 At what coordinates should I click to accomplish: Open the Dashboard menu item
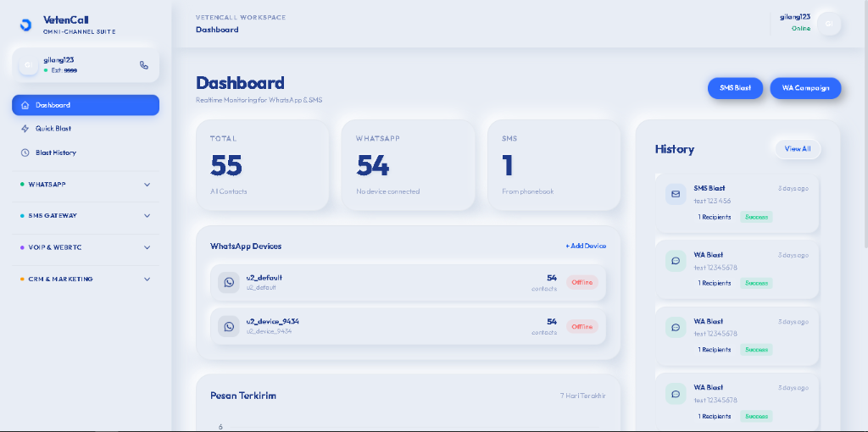[x=86, y=105]
